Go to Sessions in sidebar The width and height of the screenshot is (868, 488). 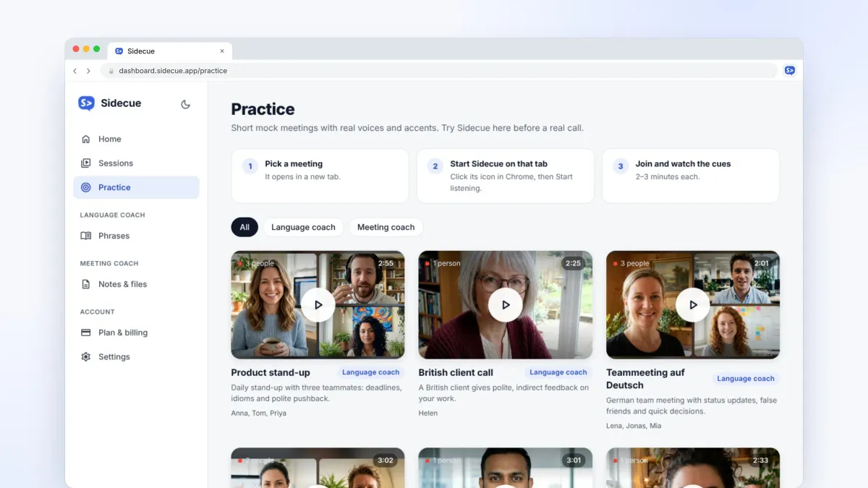(136, 163)
